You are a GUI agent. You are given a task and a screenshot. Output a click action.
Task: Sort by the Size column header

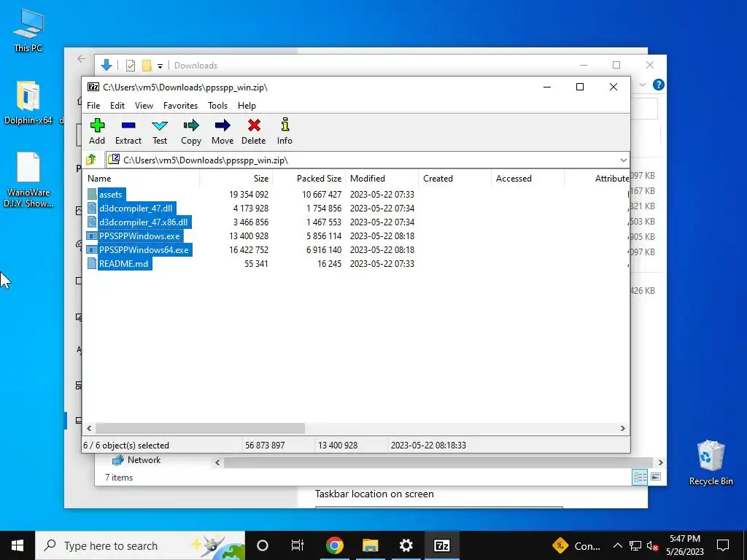236,179
